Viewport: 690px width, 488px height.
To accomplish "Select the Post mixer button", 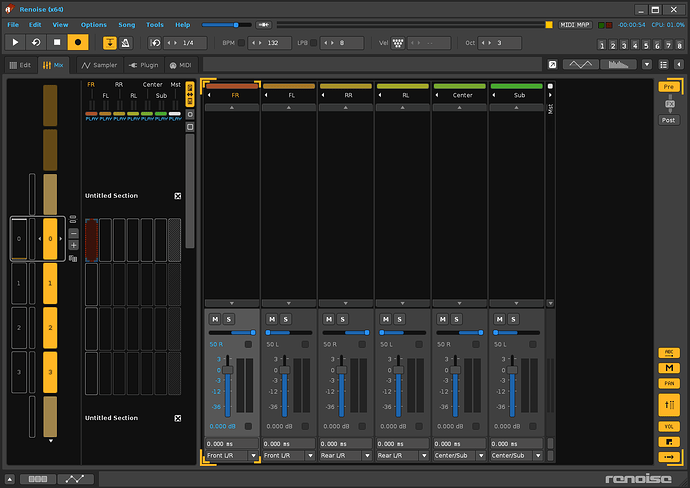I will 668,120.
